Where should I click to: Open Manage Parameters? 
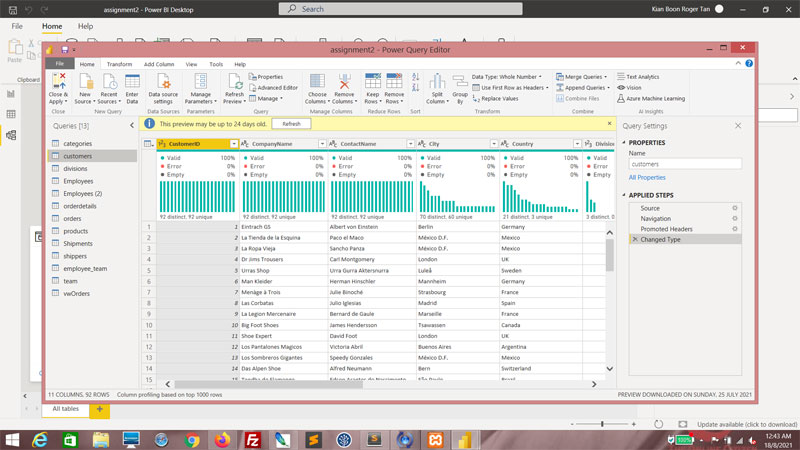(x=201, y=88)
